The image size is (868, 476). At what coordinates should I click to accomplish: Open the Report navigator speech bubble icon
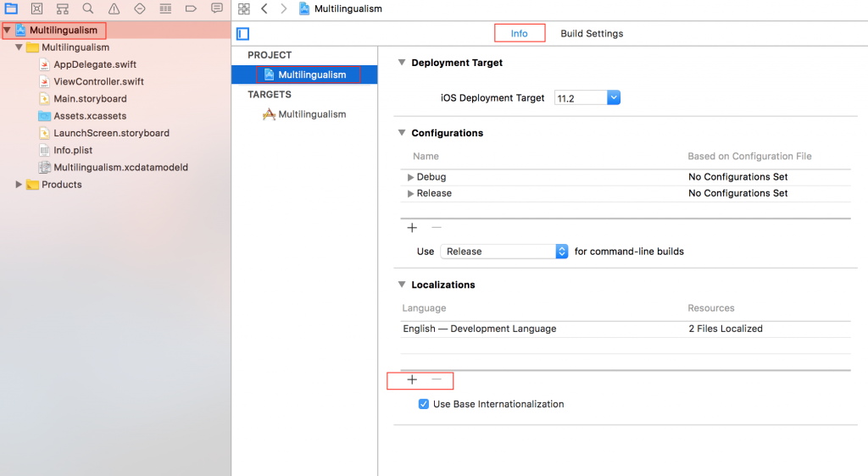tap(217, 8)
